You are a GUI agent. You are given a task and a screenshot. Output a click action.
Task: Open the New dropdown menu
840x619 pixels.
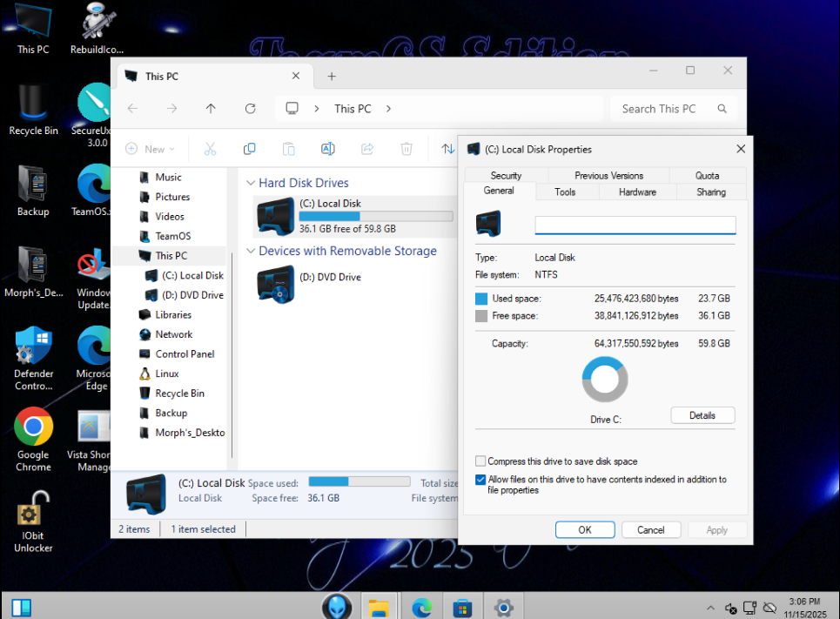click(x=151, y=149)
